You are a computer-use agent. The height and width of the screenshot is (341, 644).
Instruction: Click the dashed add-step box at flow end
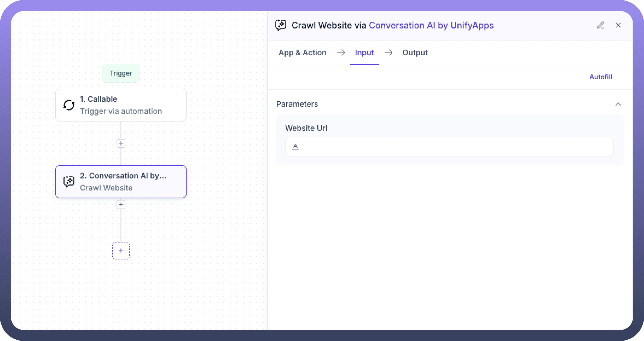coord(121,251)
